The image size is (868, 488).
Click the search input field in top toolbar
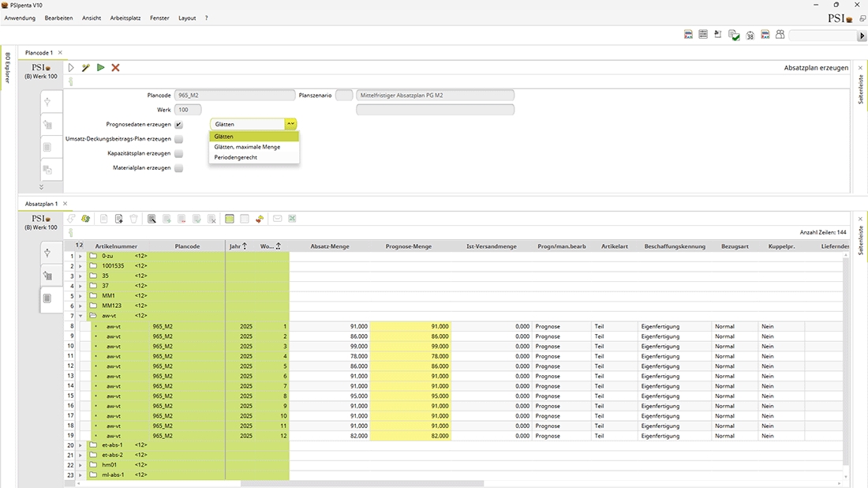pos(822,36)
